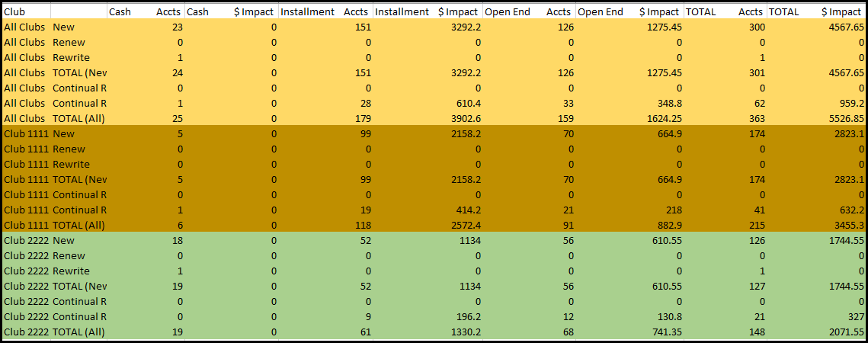Select the Installment $ Impact header cell
This screenshot has height=343, width=868.
[427, 12]
